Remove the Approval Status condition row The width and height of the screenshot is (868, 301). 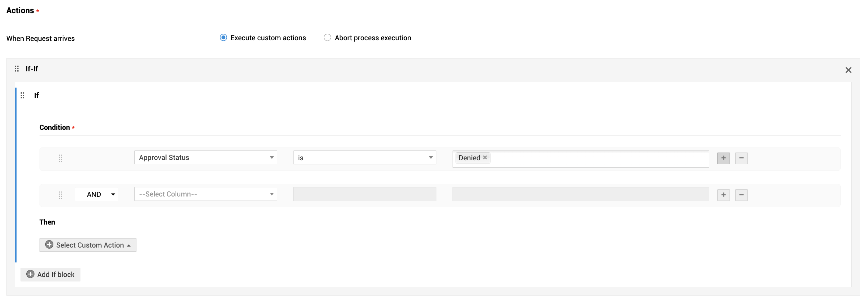click(741, 158)
